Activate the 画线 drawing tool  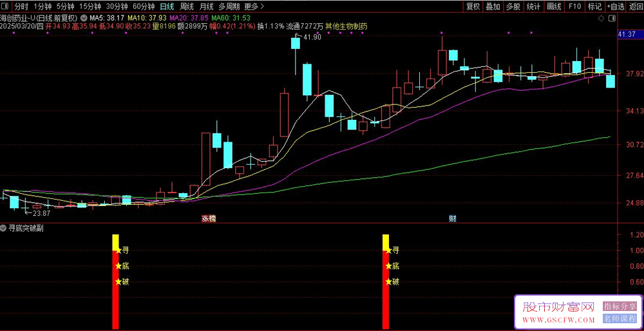click(x=554, y=6)
